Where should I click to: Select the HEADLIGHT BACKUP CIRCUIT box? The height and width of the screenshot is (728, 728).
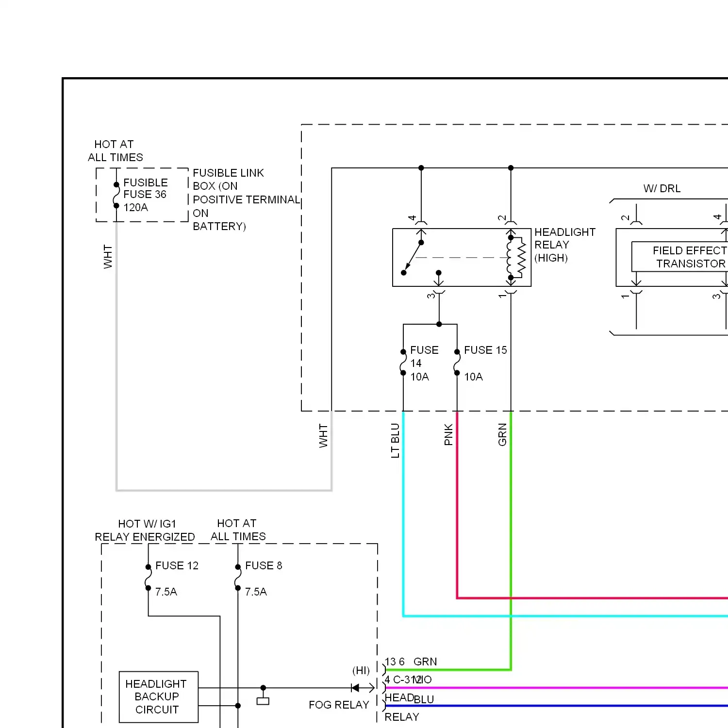[159, 697]
